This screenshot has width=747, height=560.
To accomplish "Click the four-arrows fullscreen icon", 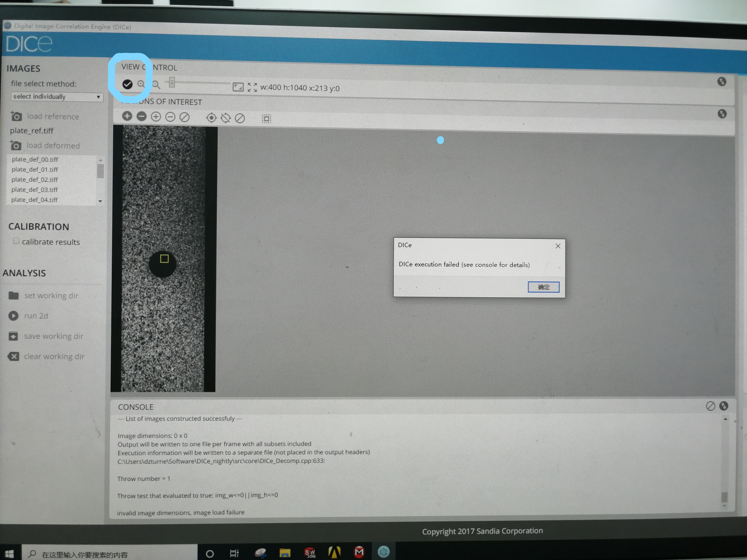I will [252, 87].
